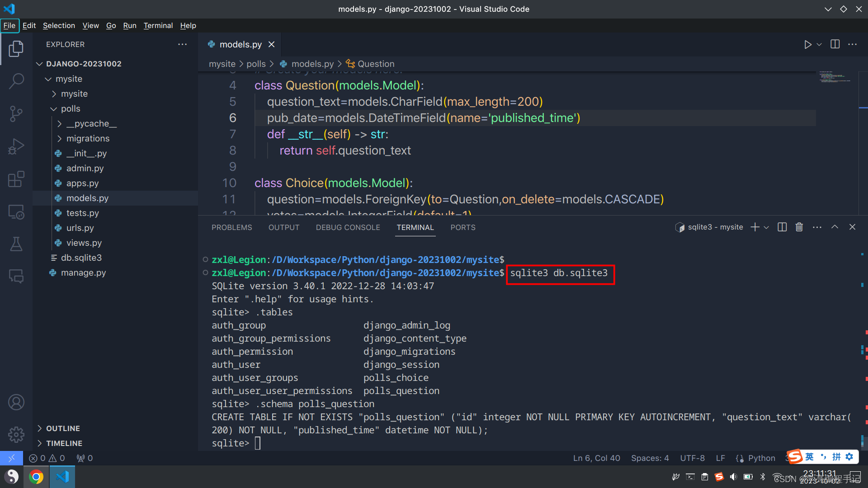Open the Accounts menu icon
Viewport: 868px width, 488px height.
coord(16,402)
